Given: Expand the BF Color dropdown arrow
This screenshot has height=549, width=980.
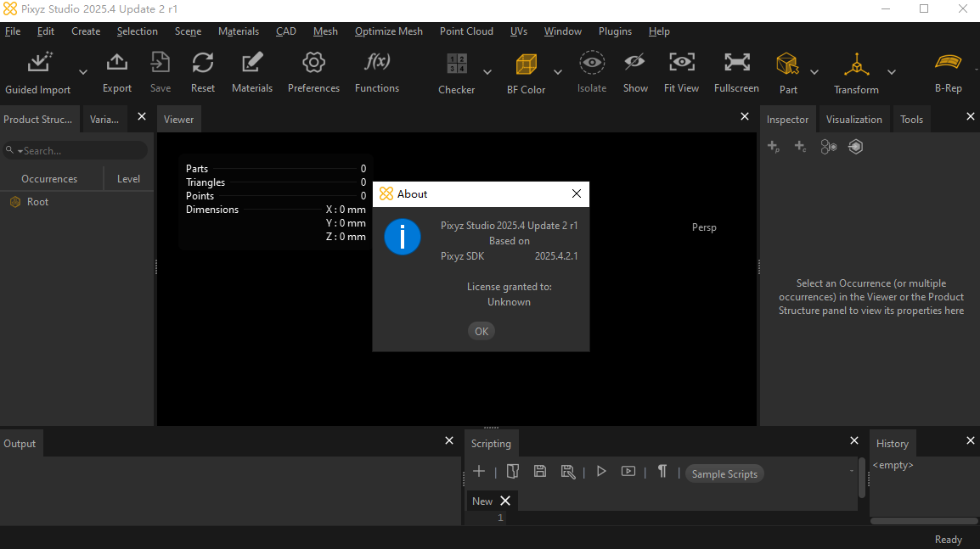Looking at the screenshot, I should pyautogui.click(x=558, y=72).
